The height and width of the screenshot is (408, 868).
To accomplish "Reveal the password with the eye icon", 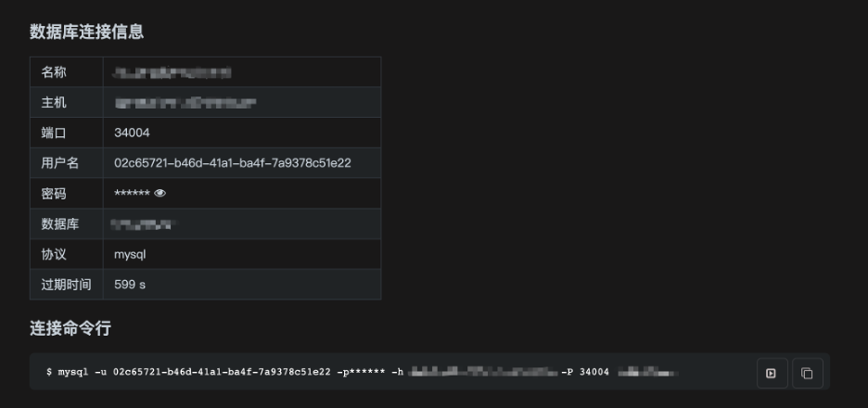I will coord(160,193).
